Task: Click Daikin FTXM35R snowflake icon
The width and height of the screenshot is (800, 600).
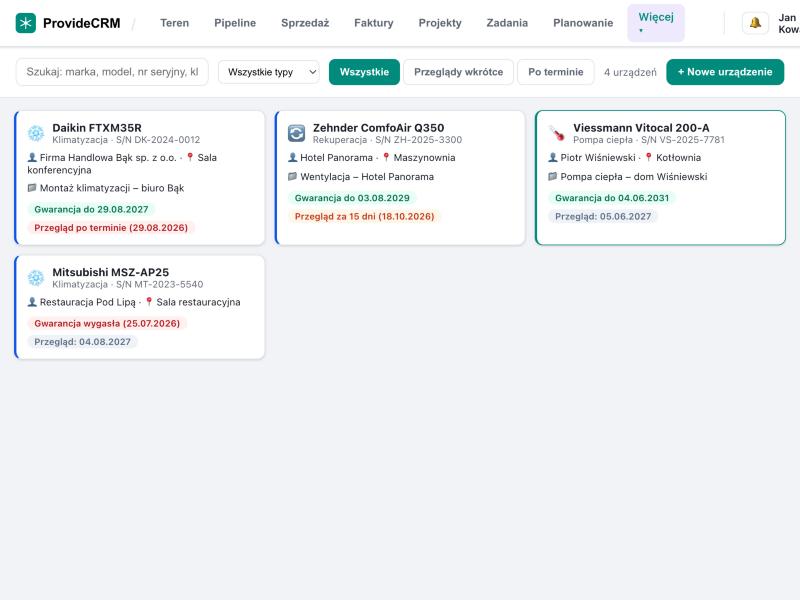Action: click(x=36, y=133)
